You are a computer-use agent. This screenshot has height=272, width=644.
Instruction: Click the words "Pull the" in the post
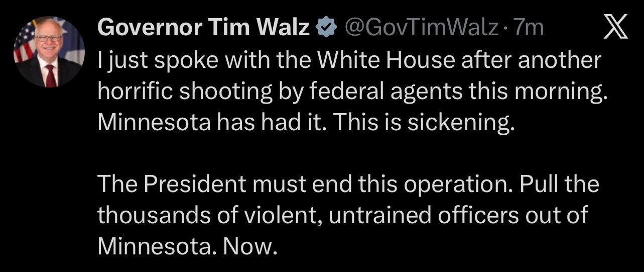click(559, 184)
